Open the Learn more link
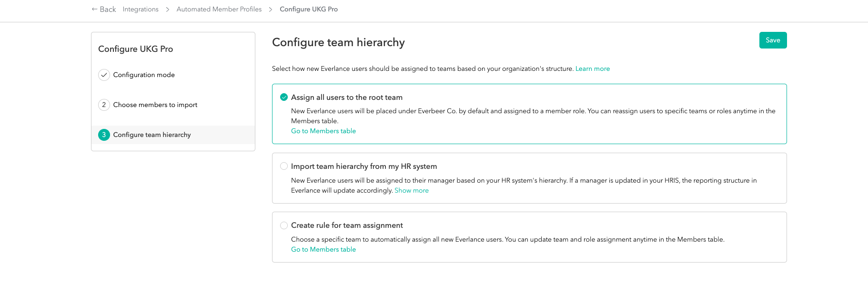 (x=592, y=68)
